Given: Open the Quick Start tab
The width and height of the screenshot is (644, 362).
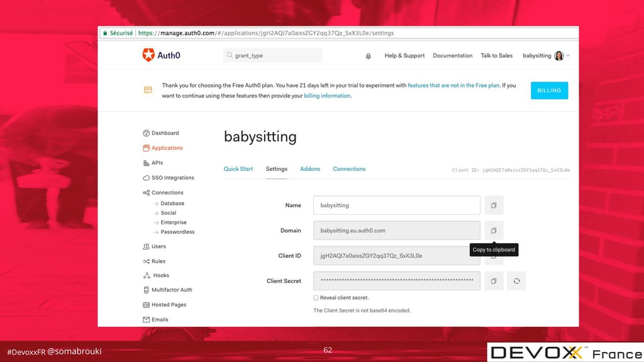Looking at the screenshot, I should click(x=238, y=168).
